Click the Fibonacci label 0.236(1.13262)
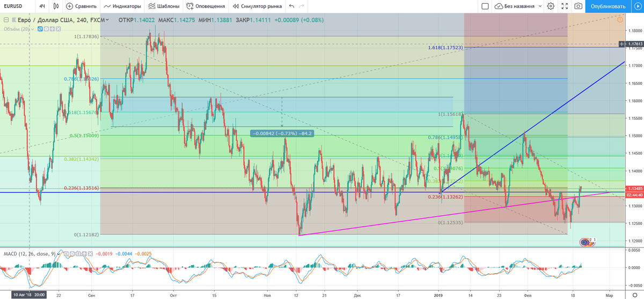 coord(445,197)
